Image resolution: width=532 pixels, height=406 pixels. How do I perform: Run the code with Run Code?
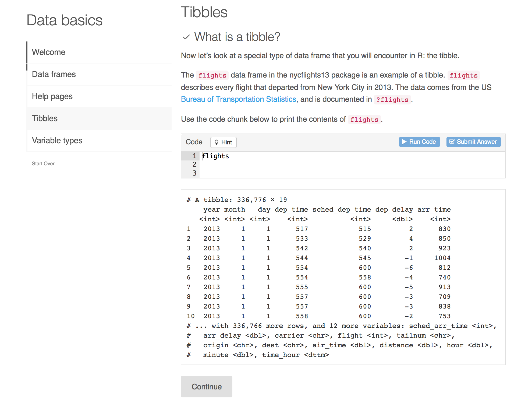tap(419, 142)
